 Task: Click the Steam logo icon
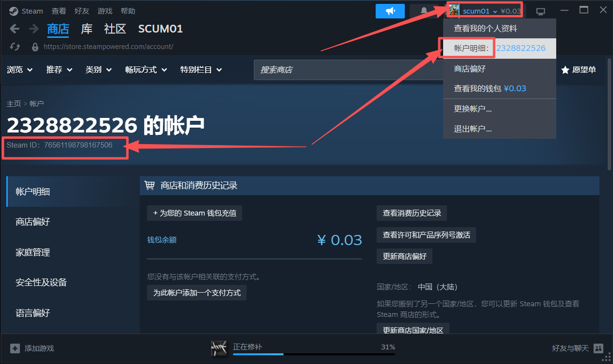click(x=14, y=11)
